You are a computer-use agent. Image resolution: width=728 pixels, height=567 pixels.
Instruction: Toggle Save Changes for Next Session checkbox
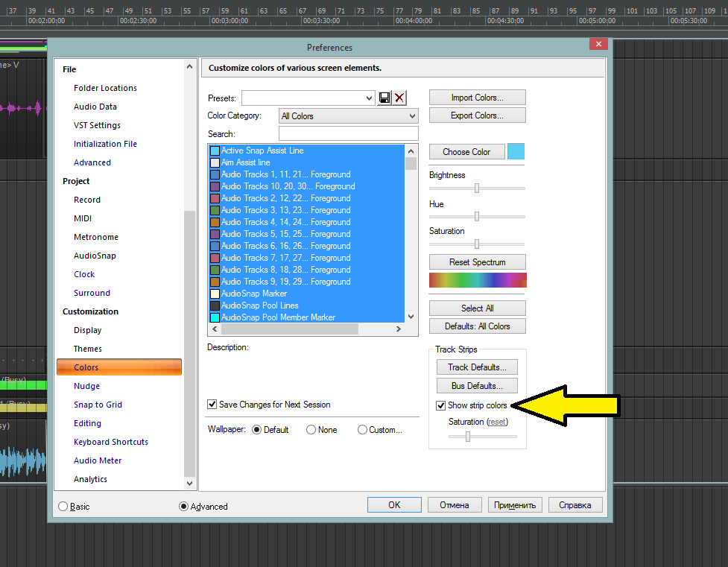[x=212, y=405]
